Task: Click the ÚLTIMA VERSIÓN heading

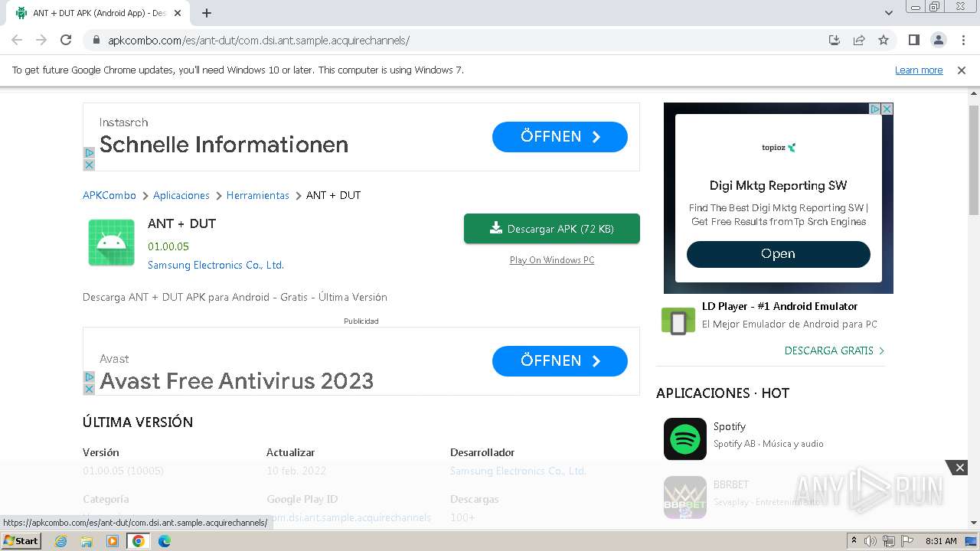Action: (x=138, y=422)
